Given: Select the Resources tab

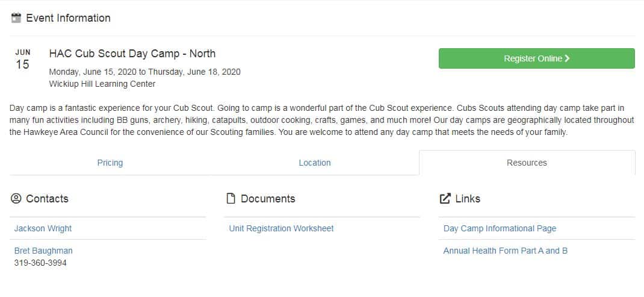Looking at the screenshot, I should pos(527,163).
